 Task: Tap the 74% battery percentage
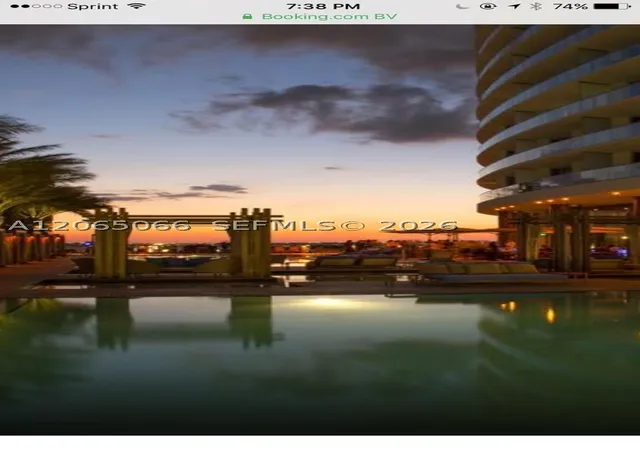click(x=570, y=6)
